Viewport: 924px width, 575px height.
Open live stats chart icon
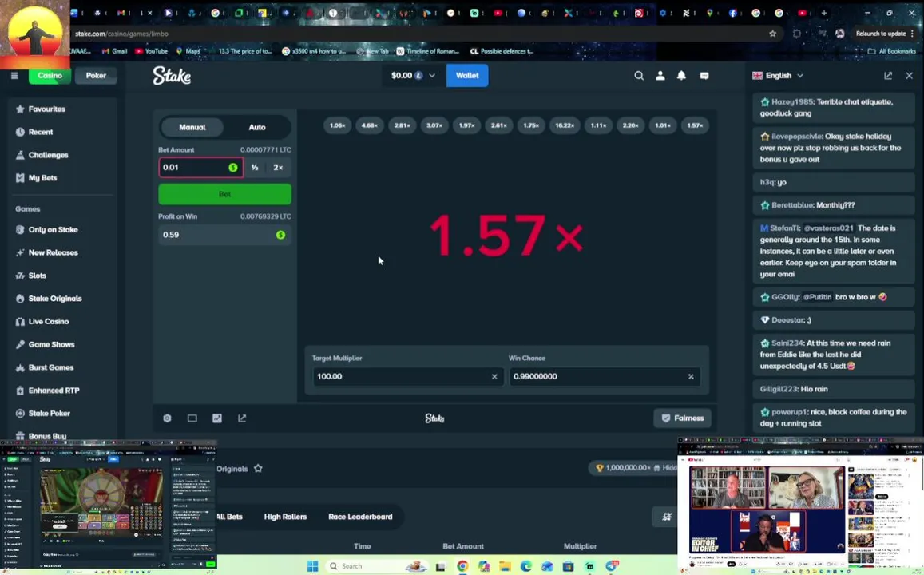tap(217, 418)
